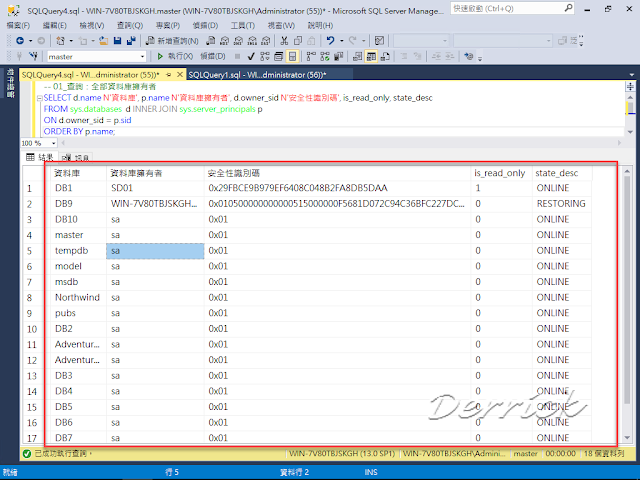
Task: Switch output to Results to File
Action: pos(385,56)
